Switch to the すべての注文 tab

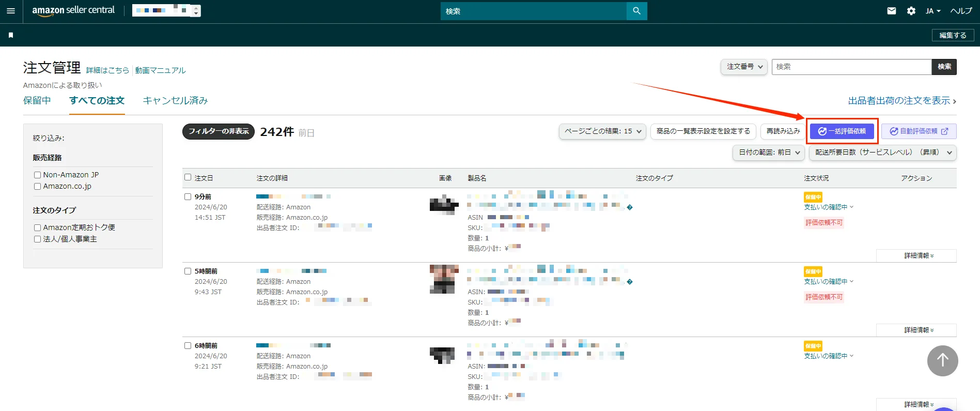97,100
